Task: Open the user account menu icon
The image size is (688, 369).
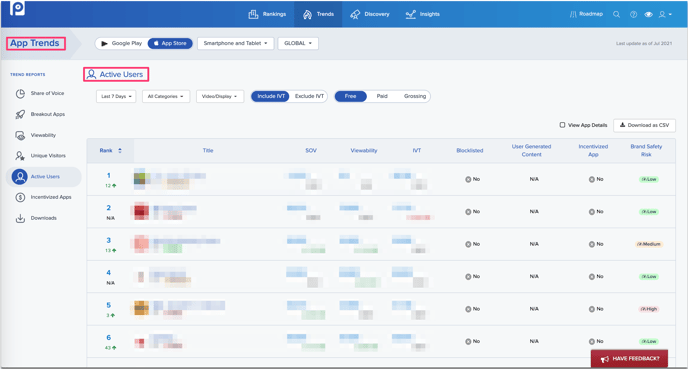Action: pos(665,14)
